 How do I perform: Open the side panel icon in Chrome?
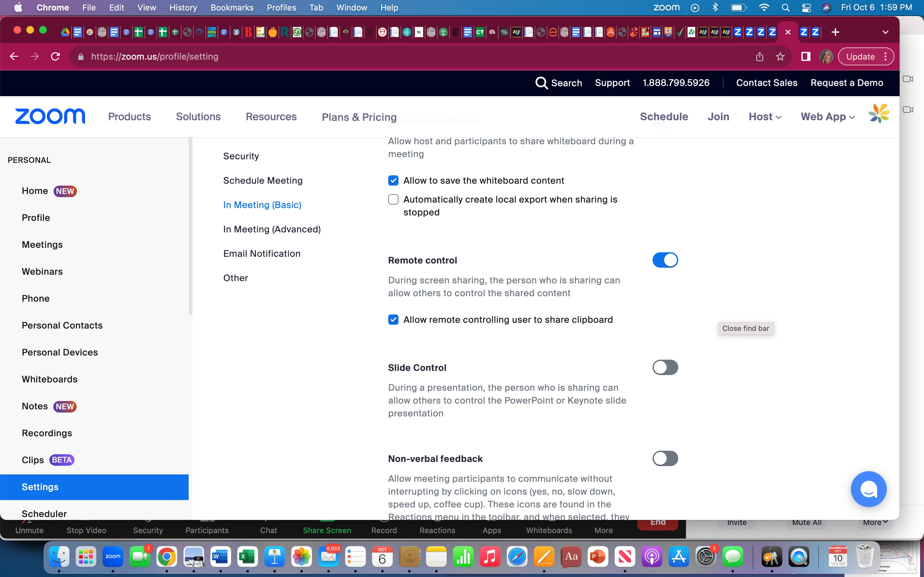[806, 57]
